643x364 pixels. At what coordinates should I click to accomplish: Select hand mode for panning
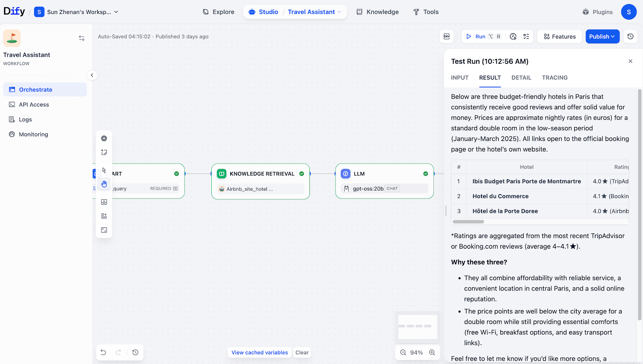tap(104, 184)
